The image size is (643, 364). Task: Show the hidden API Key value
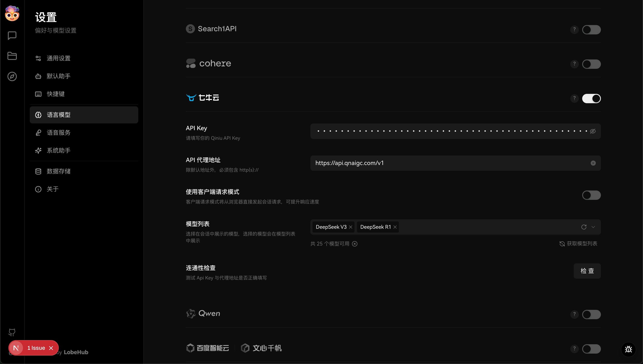[592, 131]
